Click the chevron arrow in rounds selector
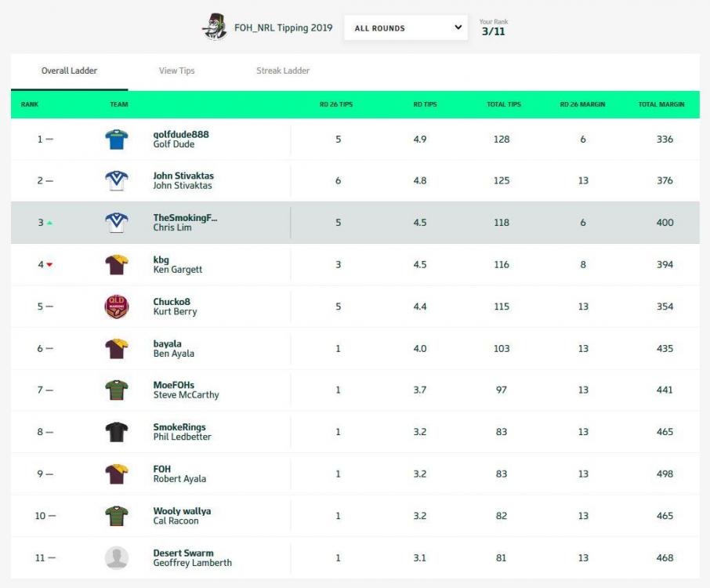 [x=458, y=27]
